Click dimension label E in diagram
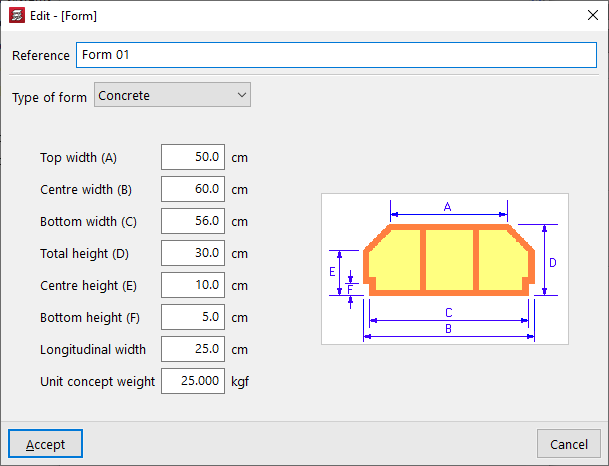The width and height of the screenshot is (609, 466). [332, 270]
